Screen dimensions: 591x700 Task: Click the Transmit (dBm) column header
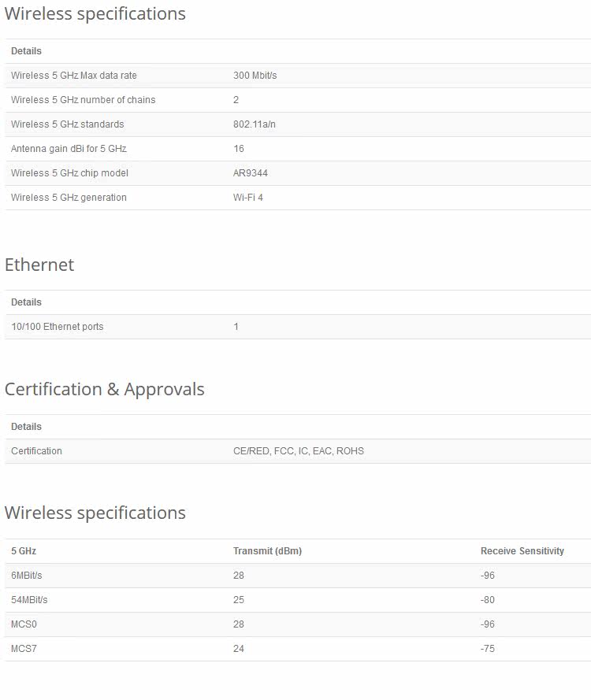267,551
